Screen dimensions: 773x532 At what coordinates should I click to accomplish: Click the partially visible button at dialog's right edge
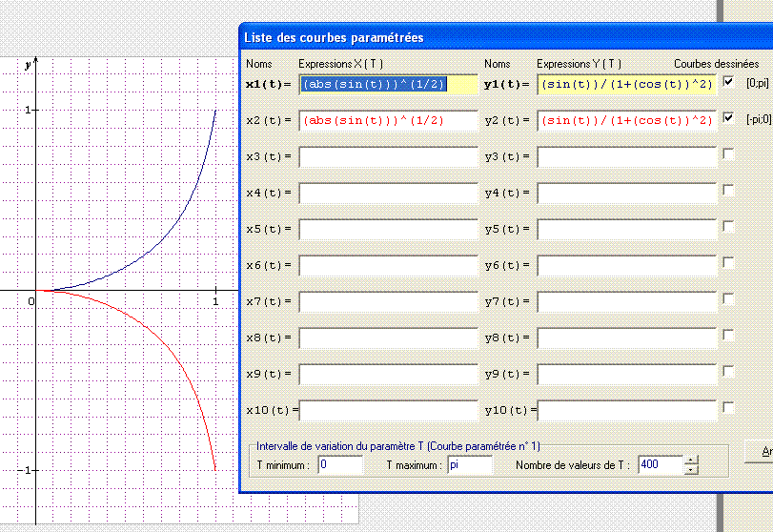(x=763, y=452)
